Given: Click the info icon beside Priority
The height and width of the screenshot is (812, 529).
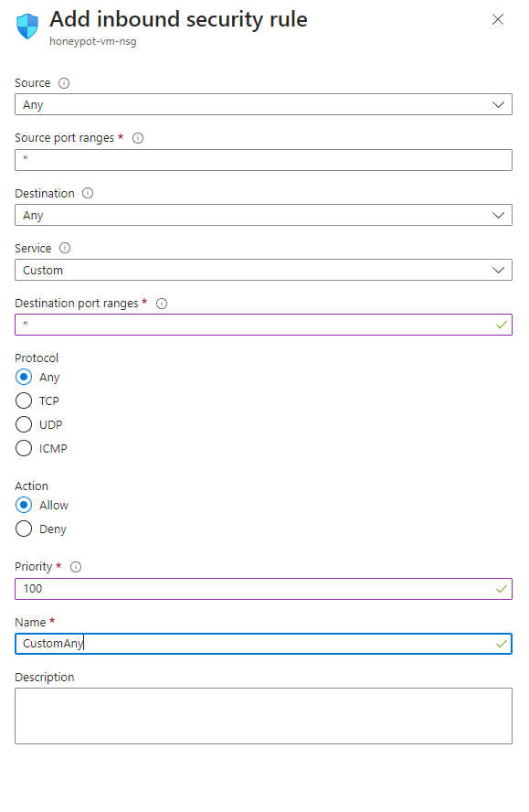Looking at the screenshot, I should [x=76, y=567].
